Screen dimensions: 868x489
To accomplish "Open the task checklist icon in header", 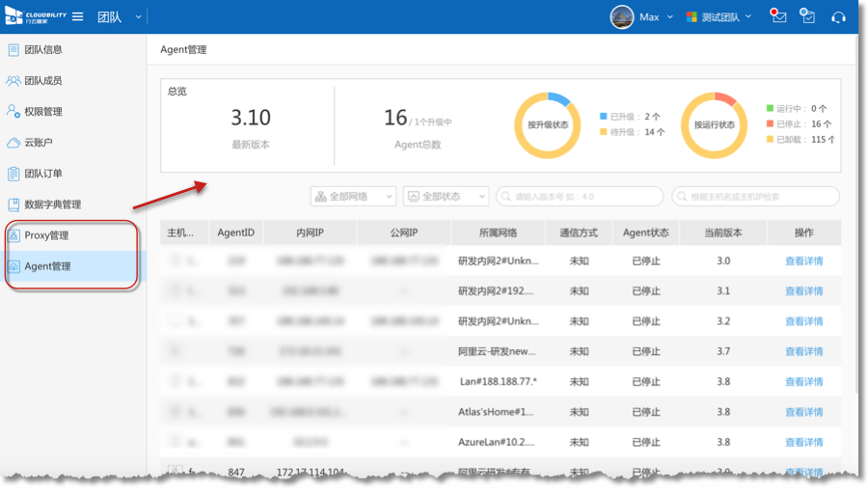I will (x=808, y=17).
